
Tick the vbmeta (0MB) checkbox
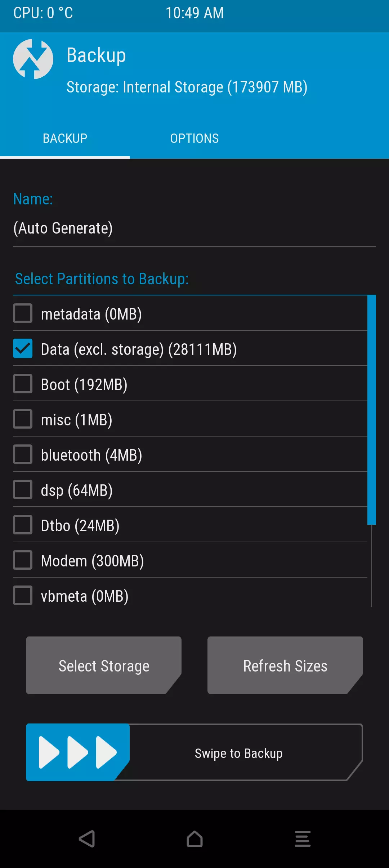point(23,596)
